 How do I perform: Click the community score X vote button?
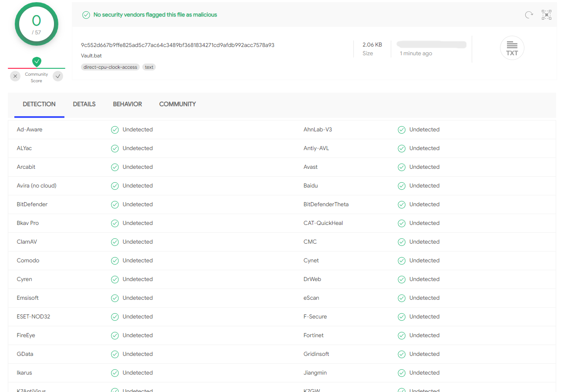pyautogui.click(x=15, y=76)
